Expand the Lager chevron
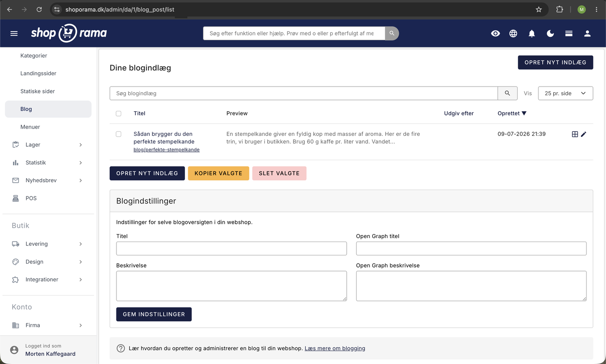This screenshot has height=364, width=606. point(81,145)
